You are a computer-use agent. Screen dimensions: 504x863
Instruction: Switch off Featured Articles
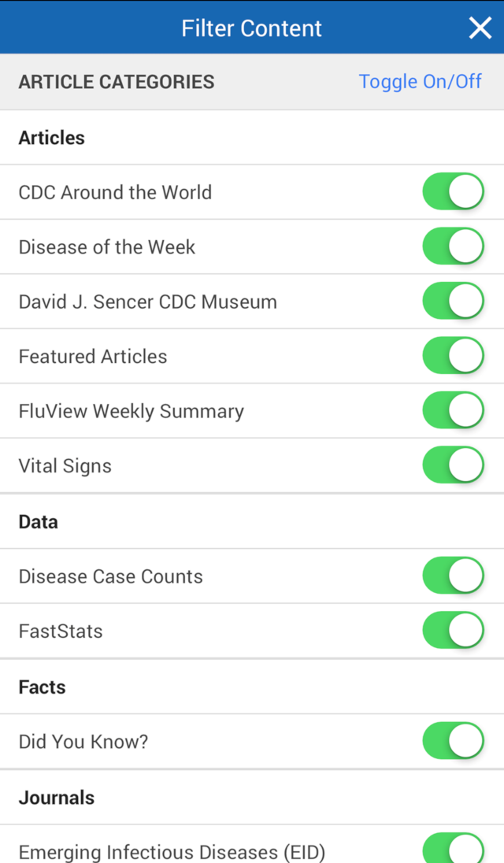pyautogui.click(x=453, y=356)
